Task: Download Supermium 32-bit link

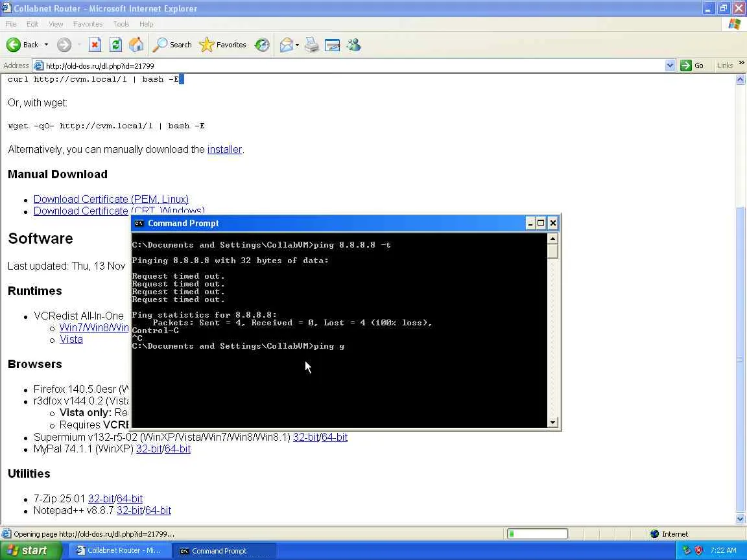Action: (x=306, y=437)
